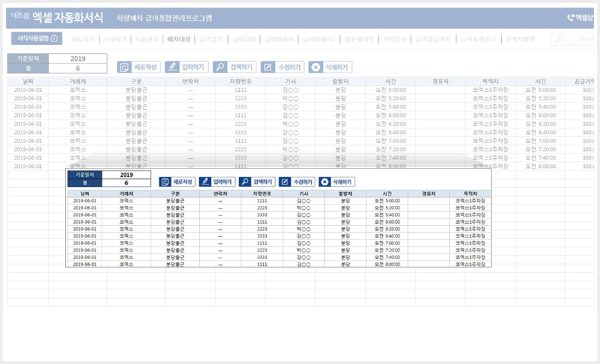Open the 증명서발행 menu tab

[x=521, y=39]
